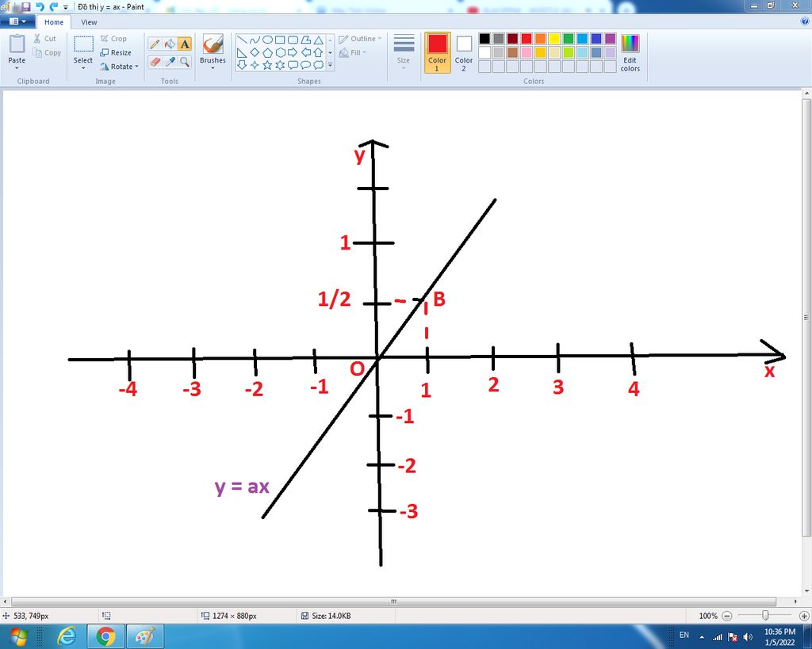Pick the purple color swatch
Viewport: 812px width, 649px height.
(611, 38)
